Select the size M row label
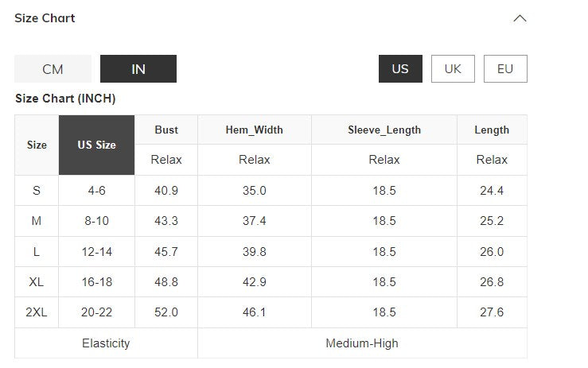This screenshot has width=588, height=368. click(37, 221)
